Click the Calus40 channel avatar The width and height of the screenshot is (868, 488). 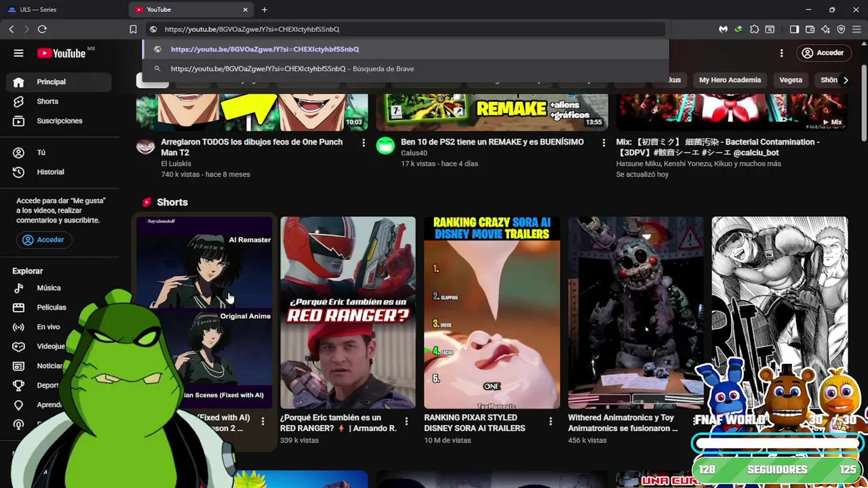tap(385, 146)
